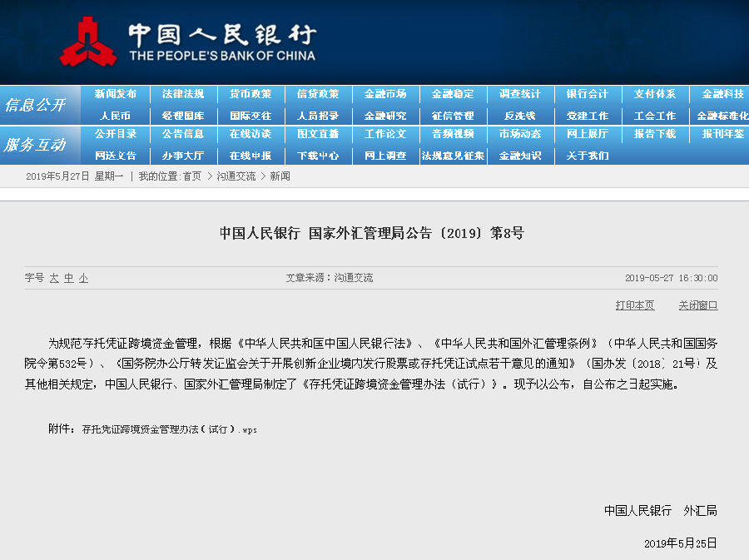
Task: Set font size to large (大)
Action: pyautogui.click(x=54, y=278)
